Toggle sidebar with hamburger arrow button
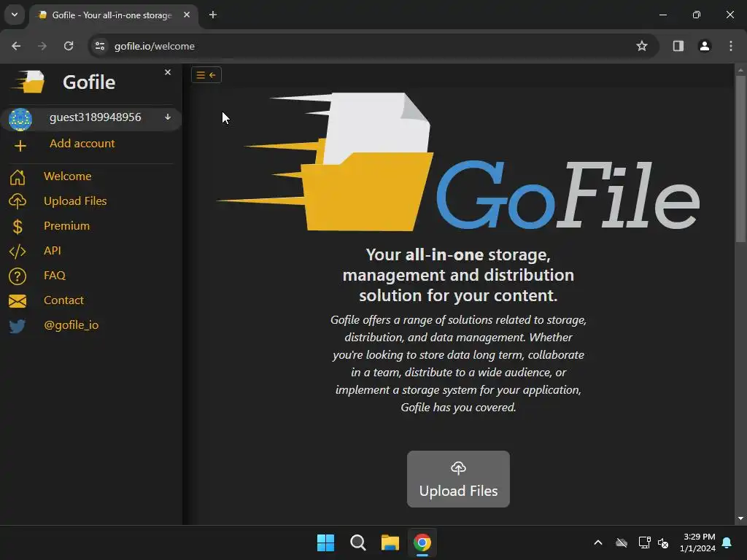 206,75
